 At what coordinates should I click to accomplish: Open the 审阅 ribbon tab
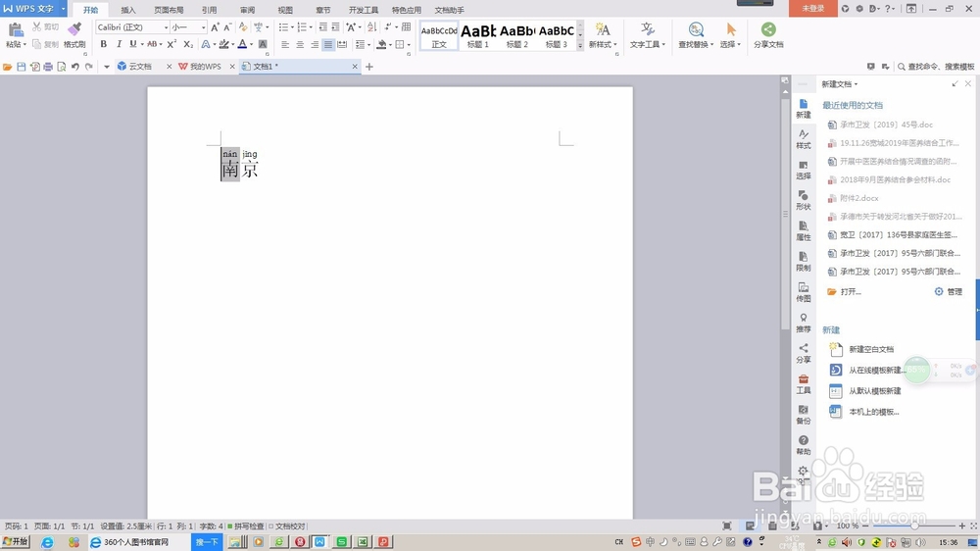tap(248, 10)
